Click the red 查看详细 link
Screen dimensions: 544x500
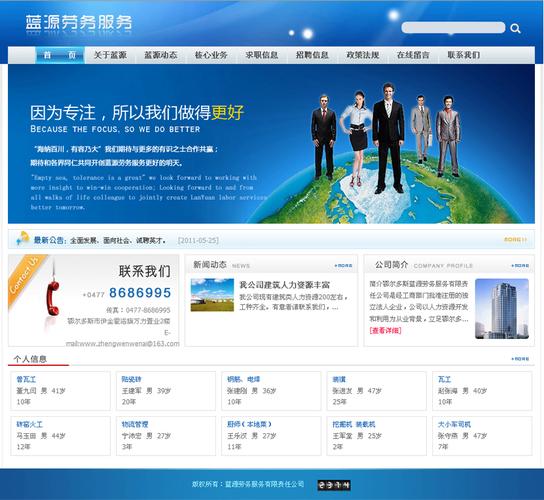385,330
